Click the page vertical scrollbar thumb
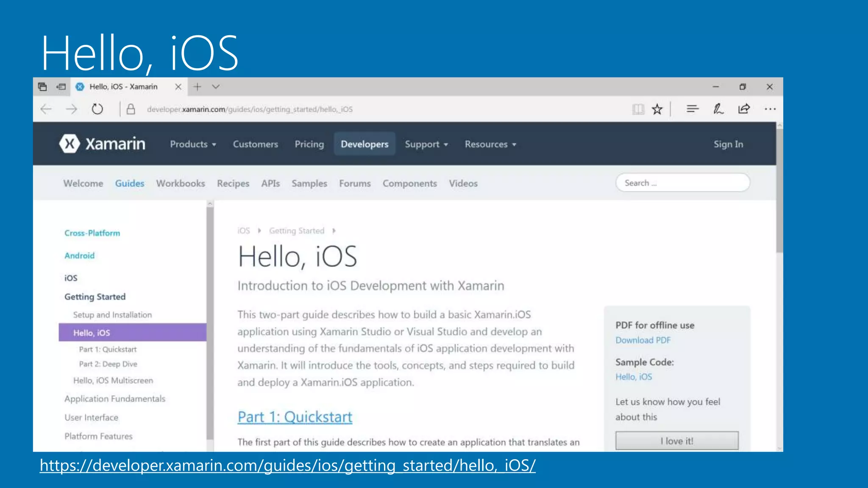The height and width of the screenshot is (488, 868). tap(779, 191)
